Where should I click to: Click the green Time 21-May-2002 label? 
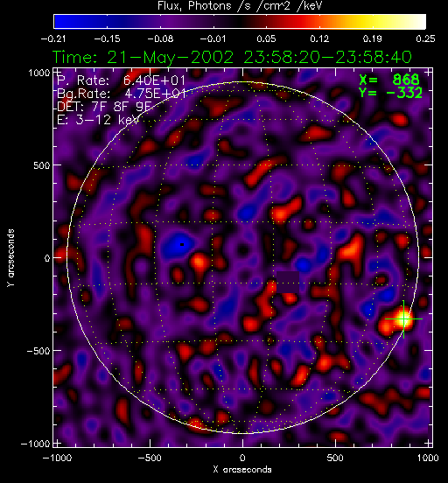(x=232, y=57)
